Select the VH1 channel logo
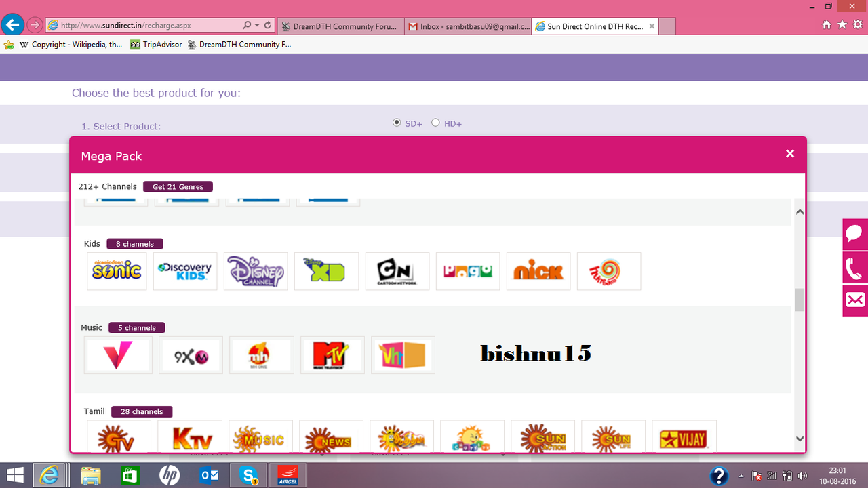This screenshot has width=868, height=488. point(403,355)
